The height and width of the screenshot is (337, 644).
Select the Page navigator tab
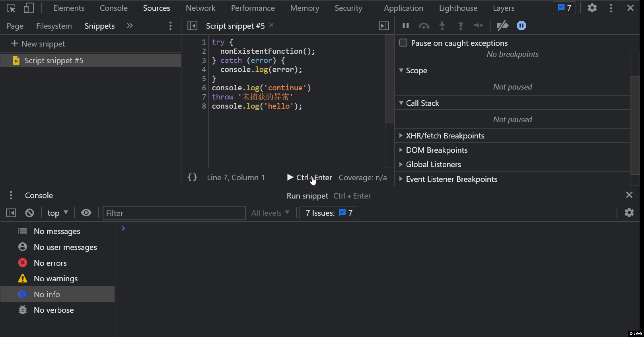pyautogui.click(x=15, y=26)
